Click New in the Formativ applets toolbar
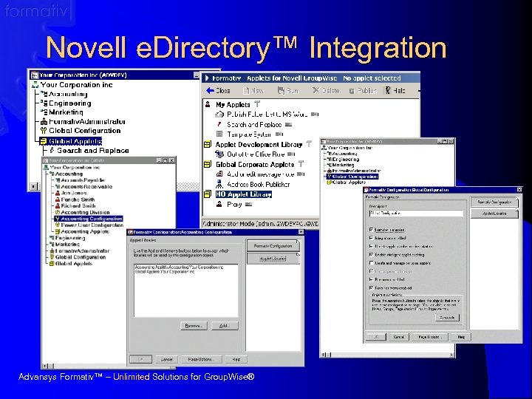The image size is (532, 399). pos(253,91)
